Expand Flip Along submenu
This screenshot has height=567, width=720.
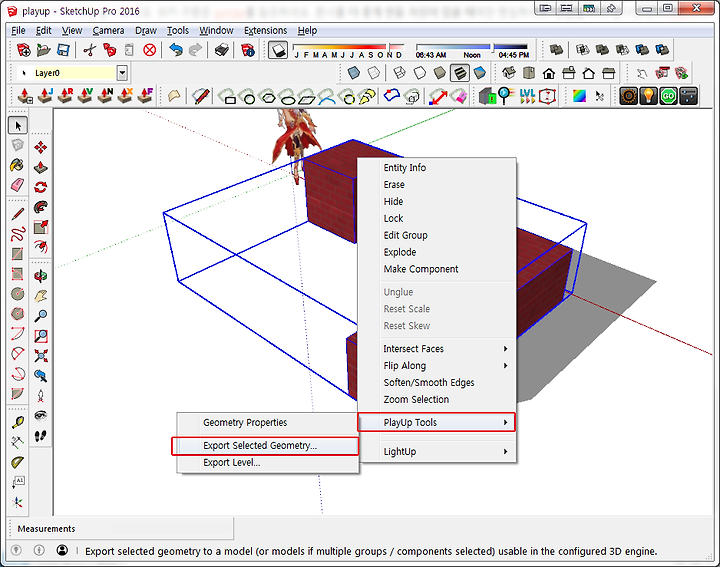pyautogui.click(x=436, y=366)
